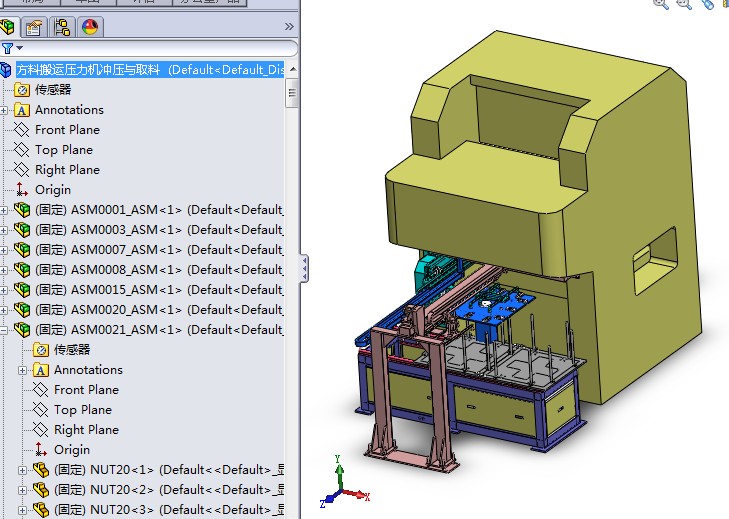The width and height of the screenshot is (729, 519).
Task: Select the ASM0003_ASM<1> component
Action: click(159, 230)
